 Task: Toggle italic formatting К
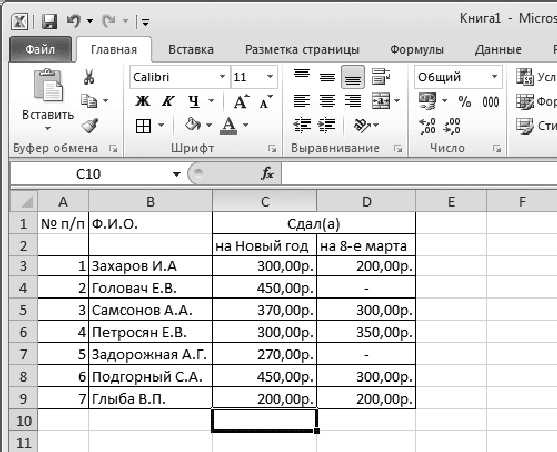coord(168,101)
